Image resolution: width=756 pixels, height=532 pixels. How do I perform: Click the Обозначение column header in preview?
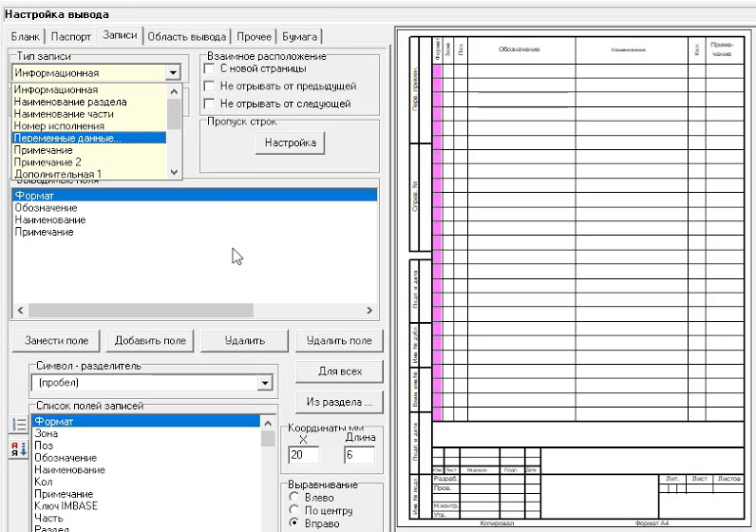tap(521, 49)
